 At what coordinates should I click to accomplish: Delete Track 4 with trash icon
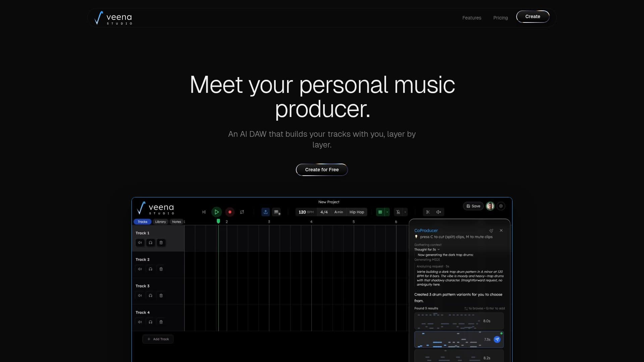click(161, 322)
